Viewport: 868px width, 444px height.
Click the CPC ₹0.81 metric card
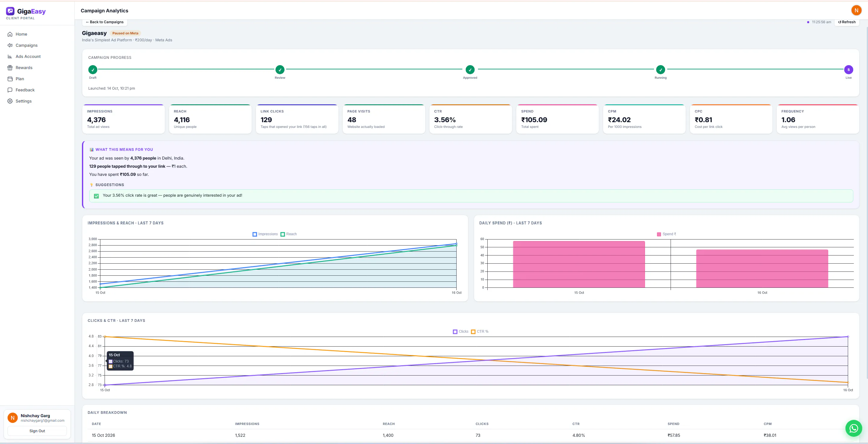coord(731,119)
